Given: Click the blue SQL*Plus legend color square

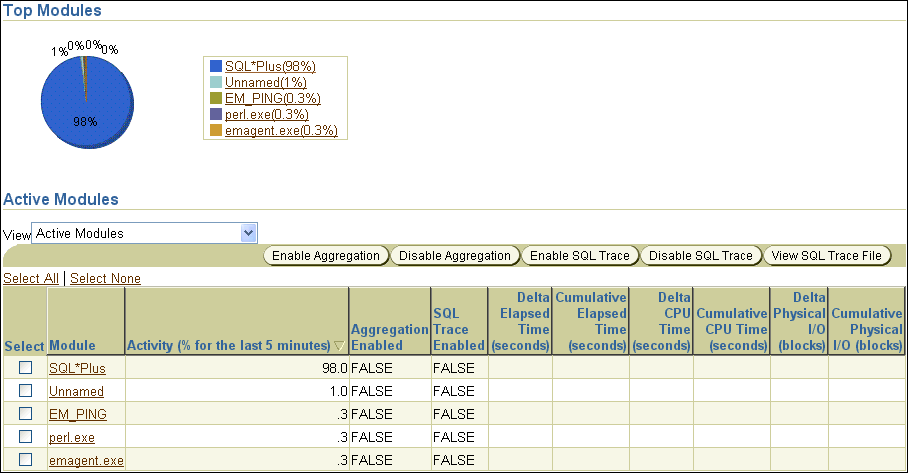Looking at the screenshot, I should point(215,66).
